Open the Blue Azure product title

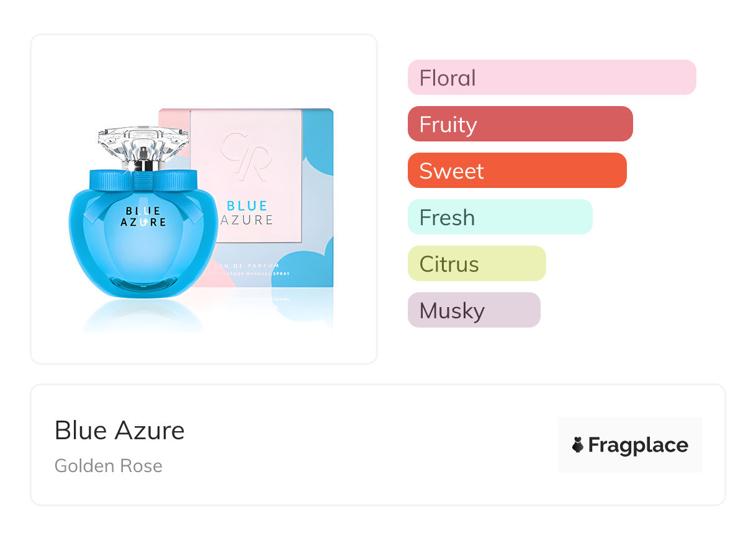pyautogui.click(x=119, y=431)
